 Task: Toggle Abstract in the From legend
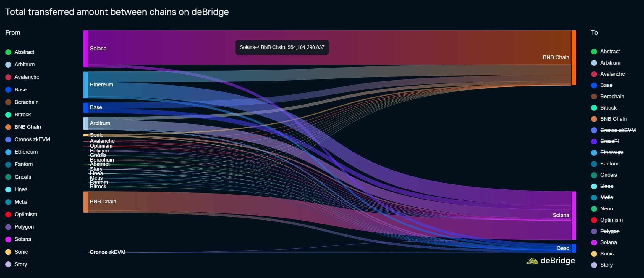click(20, 52)
